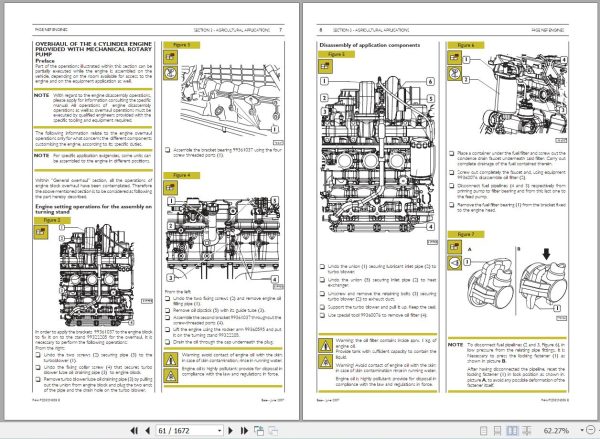This screenshot has width=600, height=439.
Task: Select continuous facing page view
Action: pos(526,431)
